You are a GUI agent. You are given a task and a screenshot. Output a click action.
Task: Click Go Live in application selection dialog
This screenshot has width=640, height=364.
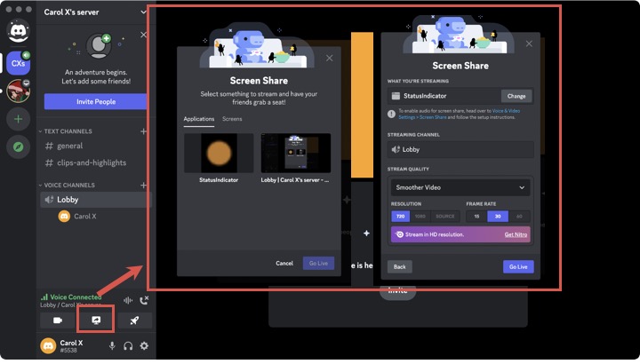tap(318, 264)
